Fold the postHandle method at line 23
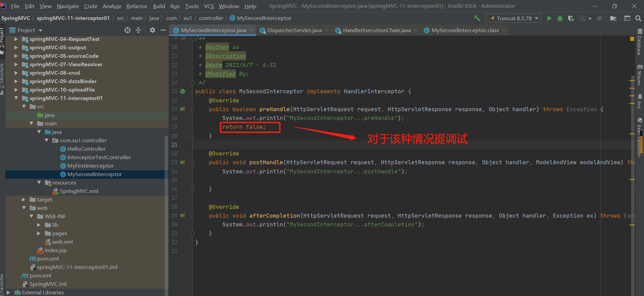Image resolution: width=644 pixels, height=296 pixels. coord(193,162)
